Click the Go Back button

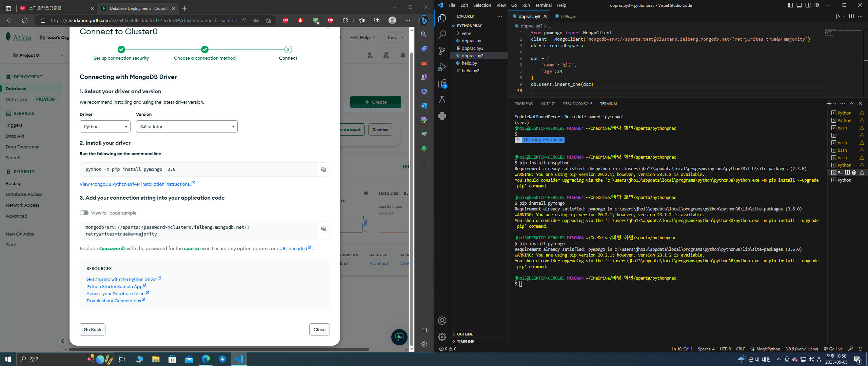point(93,329)
